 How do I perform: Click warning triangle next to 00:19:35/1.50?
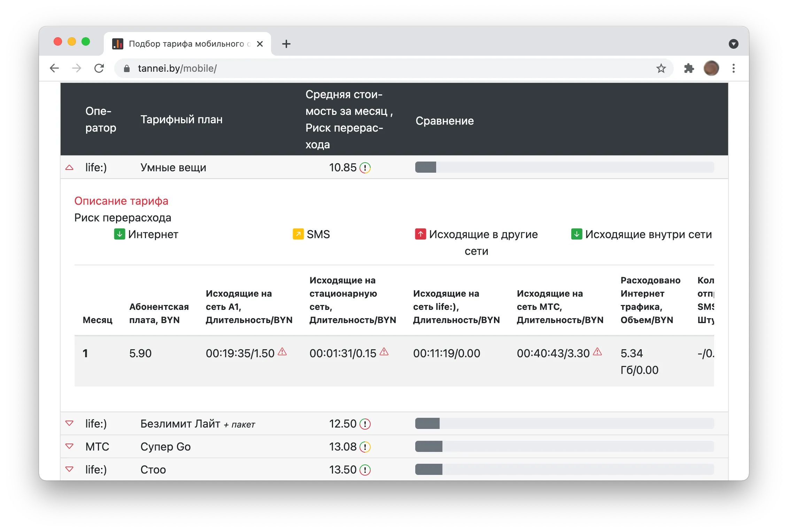282,352
